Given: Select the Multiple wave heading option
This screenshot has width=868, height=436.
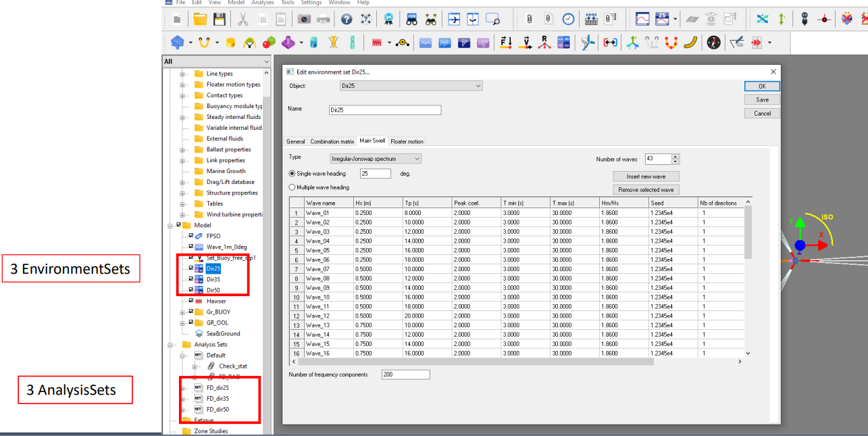Looking at the screenshot, I should 292,187.
